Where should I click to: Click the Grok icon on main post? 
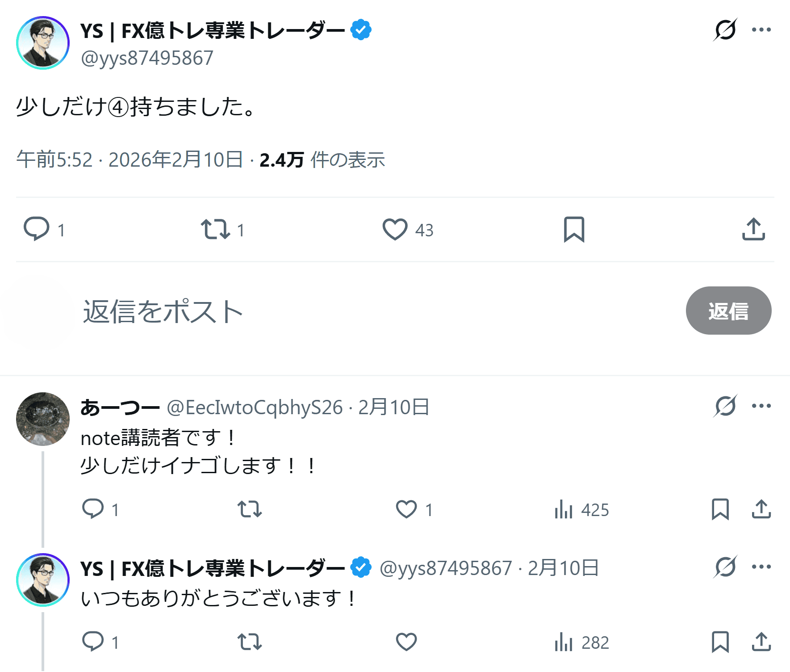pyautogui.click(x=725, y=30)
